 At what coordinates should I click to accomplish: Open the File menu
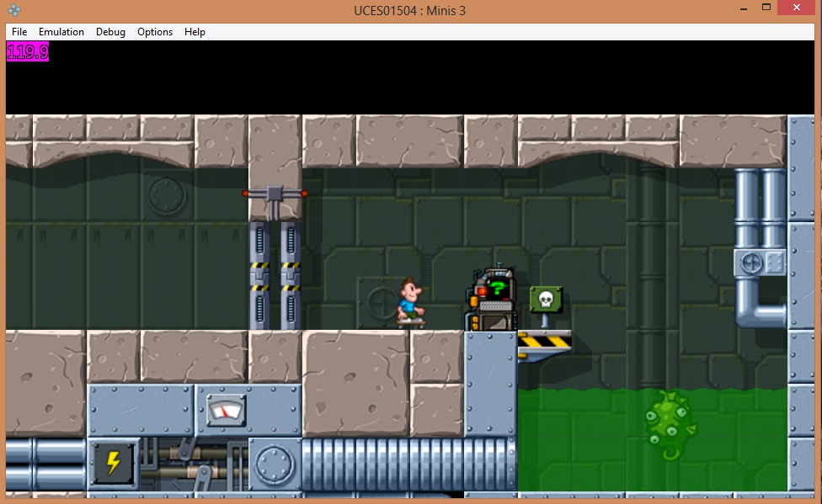tap(19, 32)
